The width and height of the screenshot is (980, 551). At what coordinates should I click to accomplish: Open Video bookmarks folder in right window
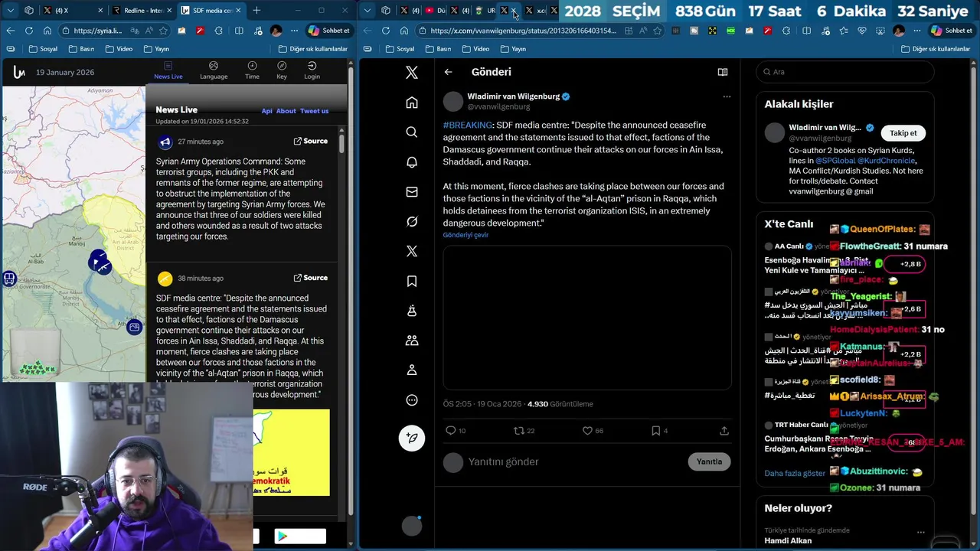coord(475,49)
